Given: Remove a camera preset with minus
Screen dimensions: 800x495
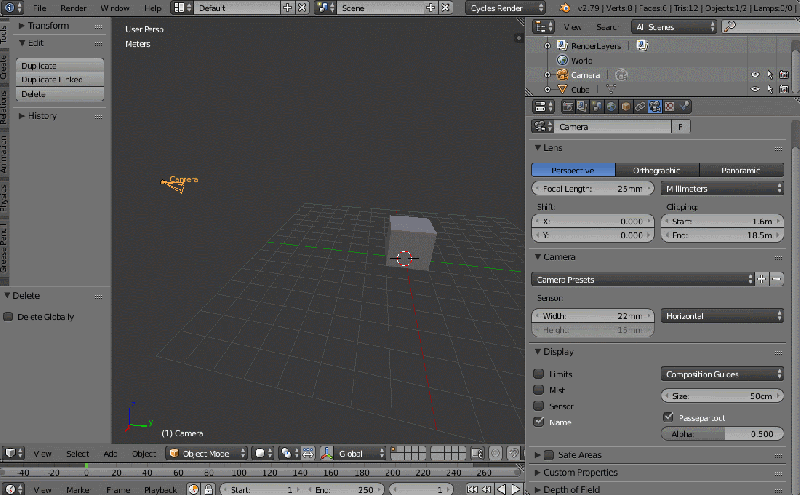Looking at the screenshot, I should coord(777,279).
